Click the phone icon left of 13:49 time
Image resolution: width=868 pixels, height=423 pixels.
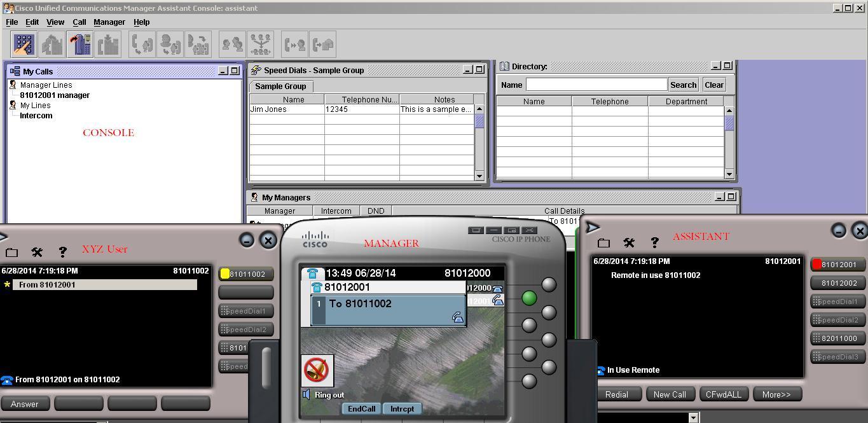(312, 273)
